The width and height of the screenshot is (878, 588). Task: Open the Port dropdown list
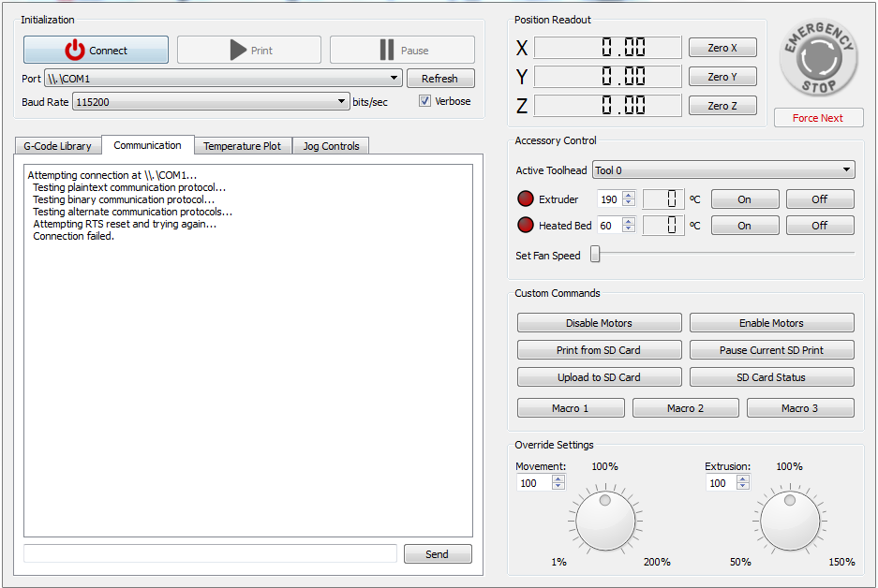394,79
